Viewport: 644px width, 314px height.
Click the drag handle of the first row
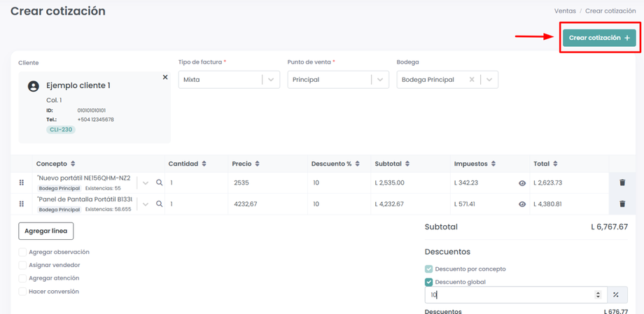tap(22, 183)
